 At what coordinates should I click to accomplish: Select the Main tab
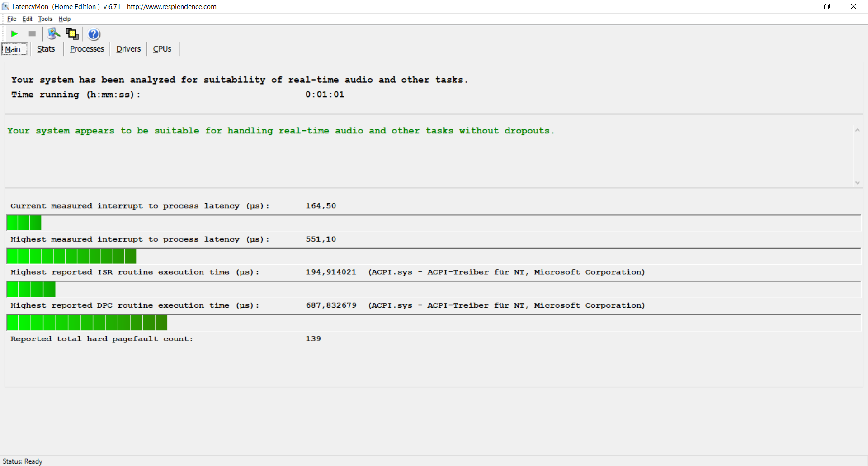point(13,49)
